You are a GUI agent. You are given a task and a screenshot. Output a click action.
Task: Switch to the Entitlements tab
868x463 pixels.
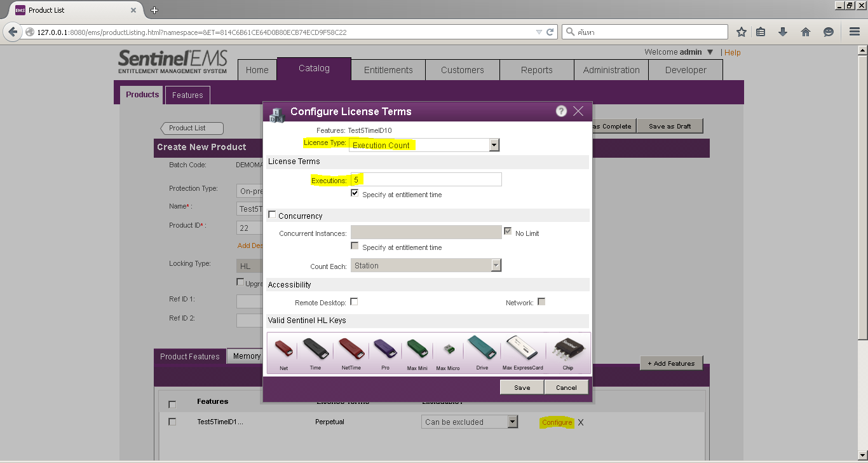388,69
